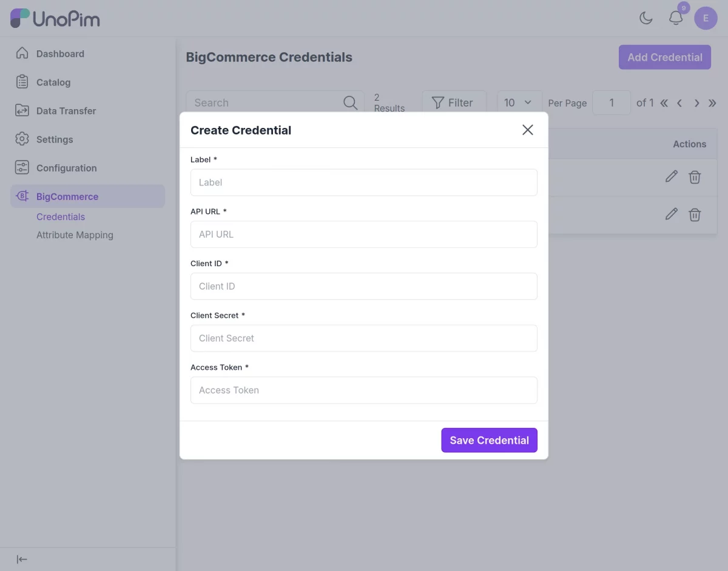Image resolution: width=728 pixels, height=571 pixels.
Task: Select the Catalog icon in the sidebar
Action: (22, 82)
